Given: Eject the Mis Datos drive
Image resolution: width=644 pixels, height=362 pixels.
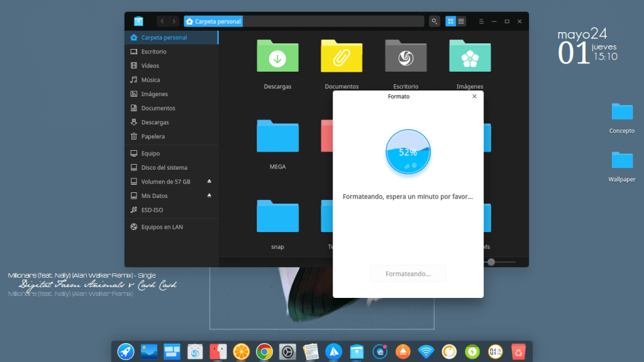Looking at the screenshot, I should 209,196.
